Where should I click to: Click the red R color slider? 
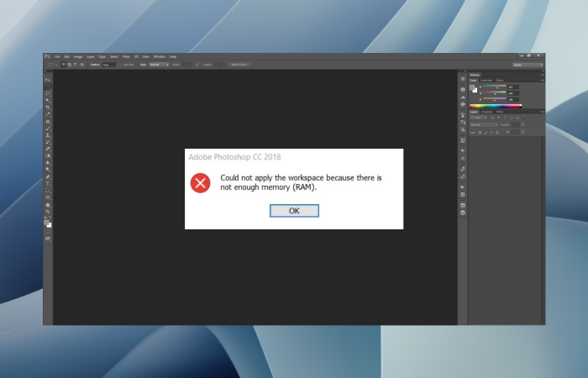click(495, 86)
